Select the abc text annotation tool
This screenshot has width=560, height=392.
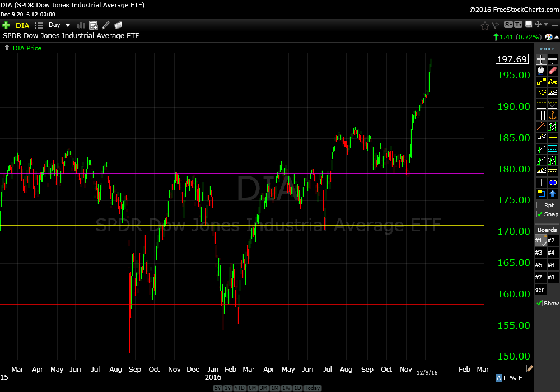(553, 82)
